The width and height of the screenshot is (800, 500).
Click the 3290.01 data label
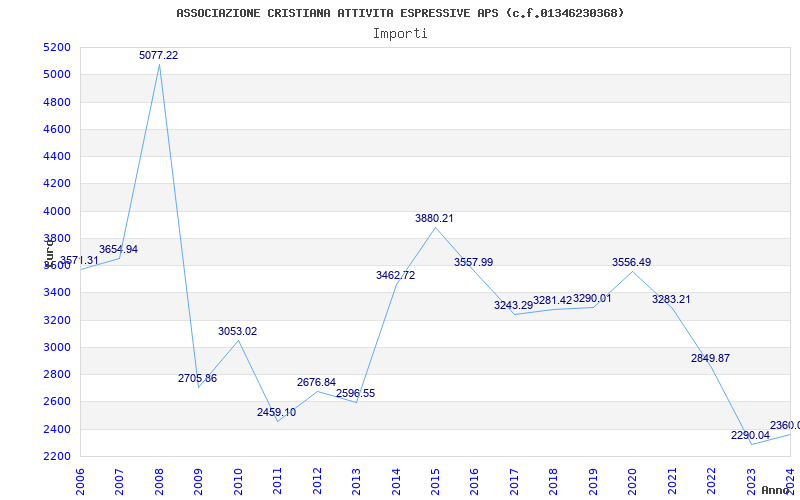tap(592, 298)
